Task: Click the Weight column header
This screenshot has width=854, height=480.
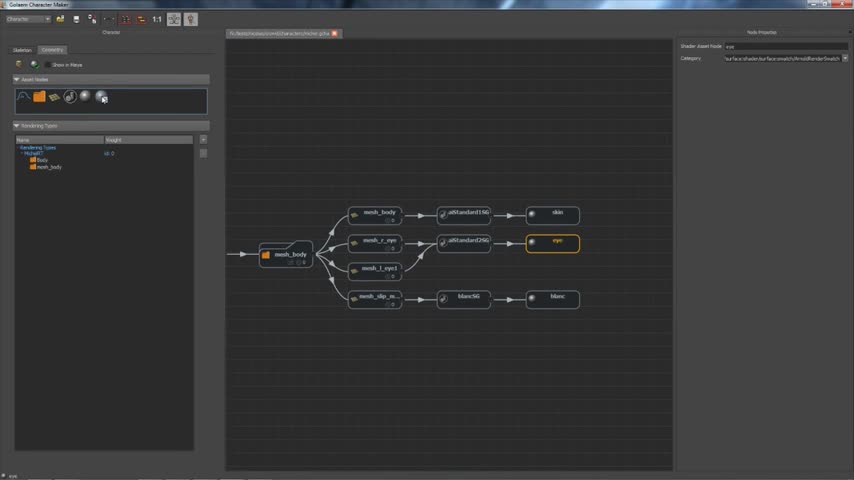Action: (148, 140)
